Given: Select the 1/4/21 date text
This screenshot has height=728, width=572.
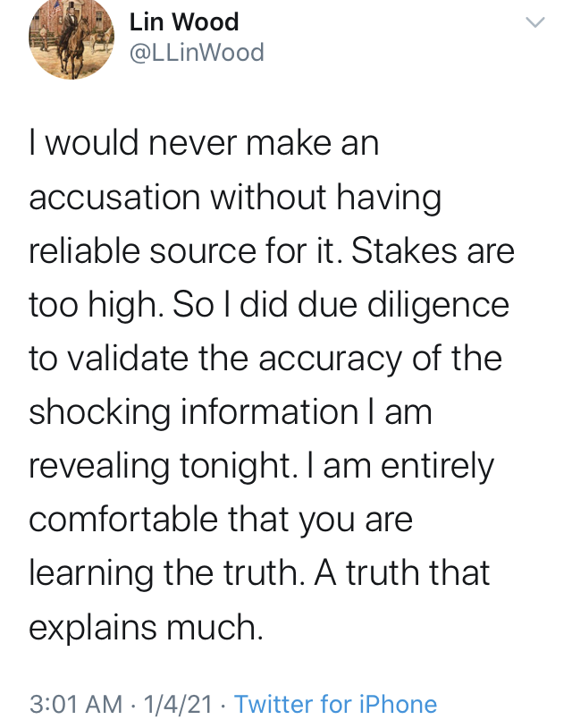Looking at the screenshot, I should 178,704.
